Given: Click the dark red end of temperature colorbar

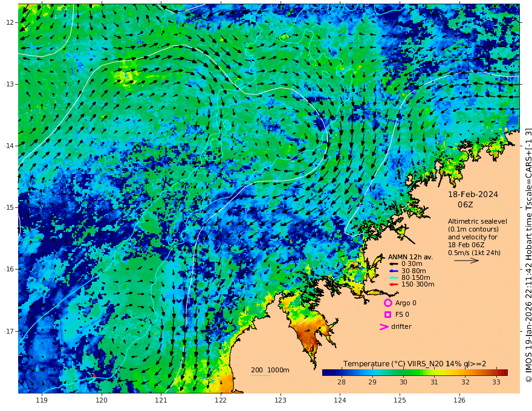Looking at the screenshot, I should [505, 372].
